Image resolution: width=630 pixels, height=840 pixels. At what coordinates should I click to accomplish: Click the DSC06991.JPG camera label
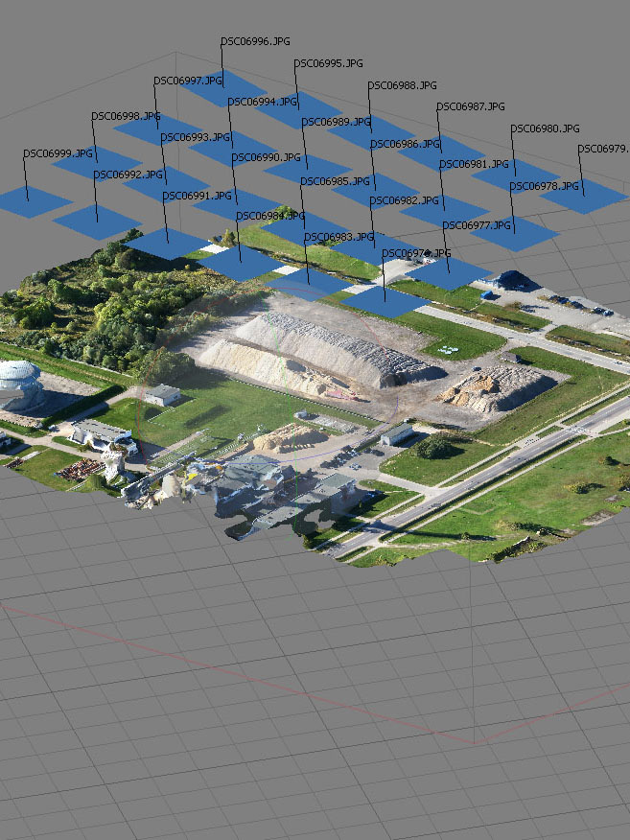coord(198,196)
